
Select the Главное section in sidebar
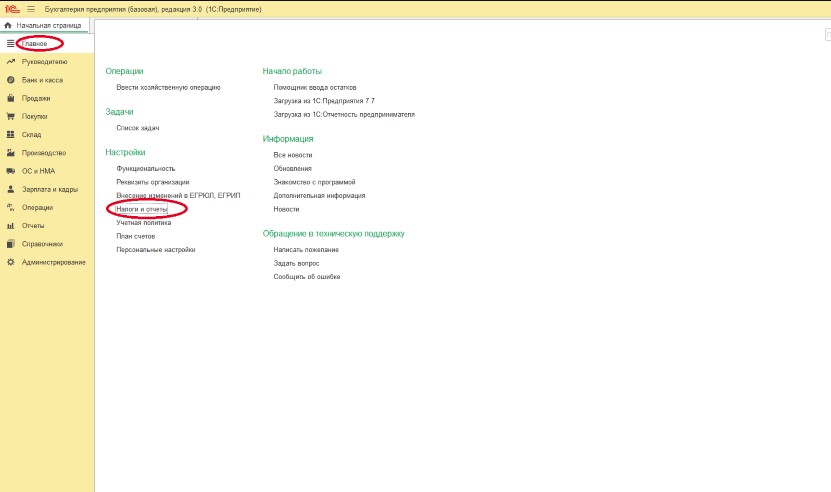(35, 44)
